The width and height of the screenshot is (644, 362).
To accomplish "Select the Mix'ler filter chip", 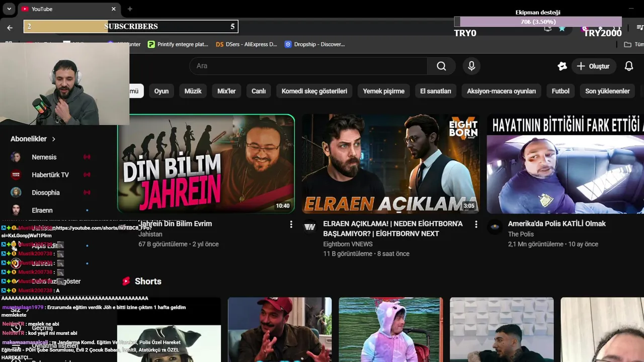I will [226, 91].
